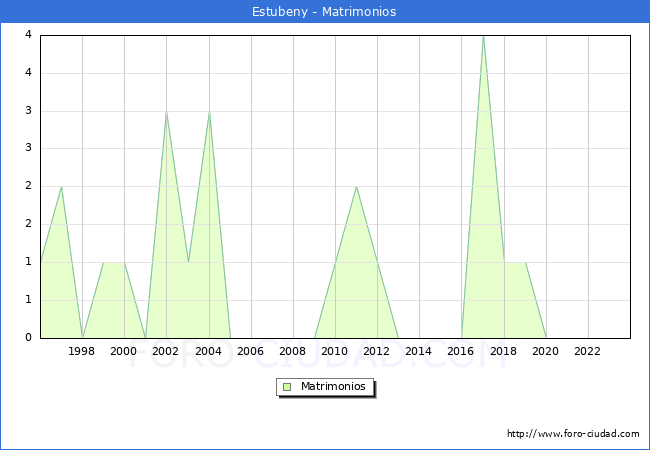Click the 1997 peak data point
Image resolution: width=650 pixels, height=450 pixels.
(x=61, y=187)
